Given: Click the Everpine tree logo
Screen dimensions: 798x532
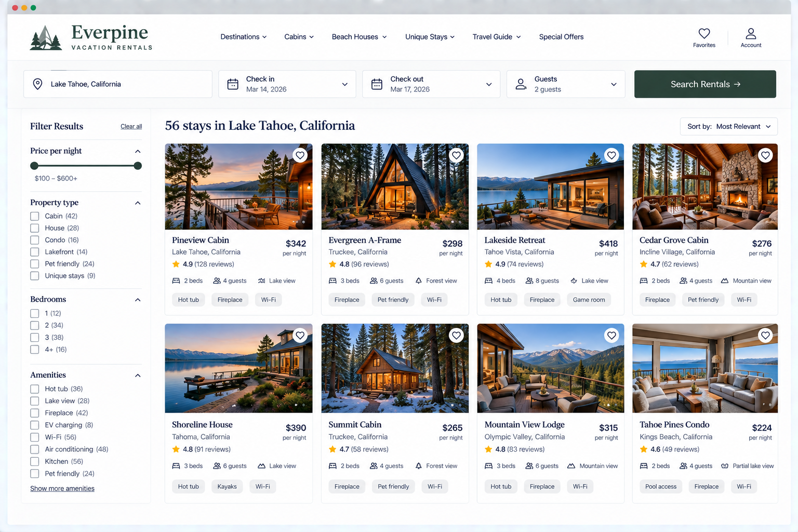Looking at the screenshot, I should (46, 37).
